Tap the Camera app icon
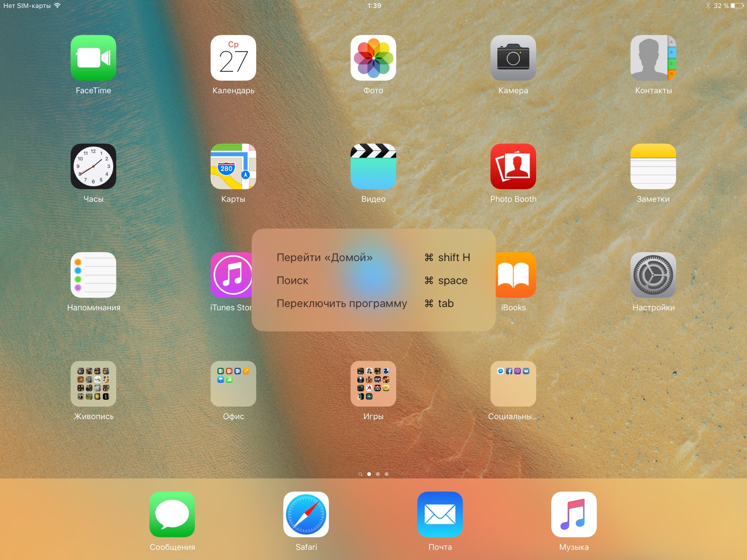Viewport: 747px width, 560px height. coord(513,58)
